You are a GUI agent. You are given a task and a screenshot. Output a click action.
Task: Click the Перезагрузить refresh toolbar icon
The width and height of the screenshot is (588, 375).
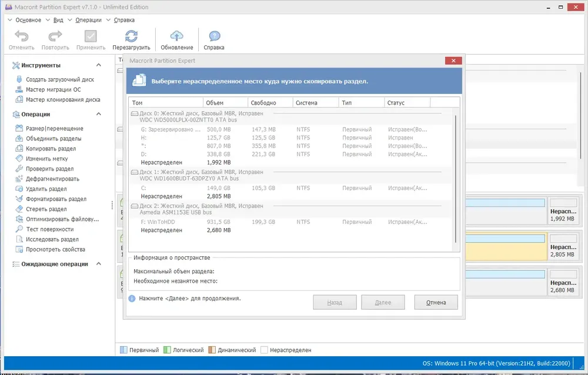131,36
